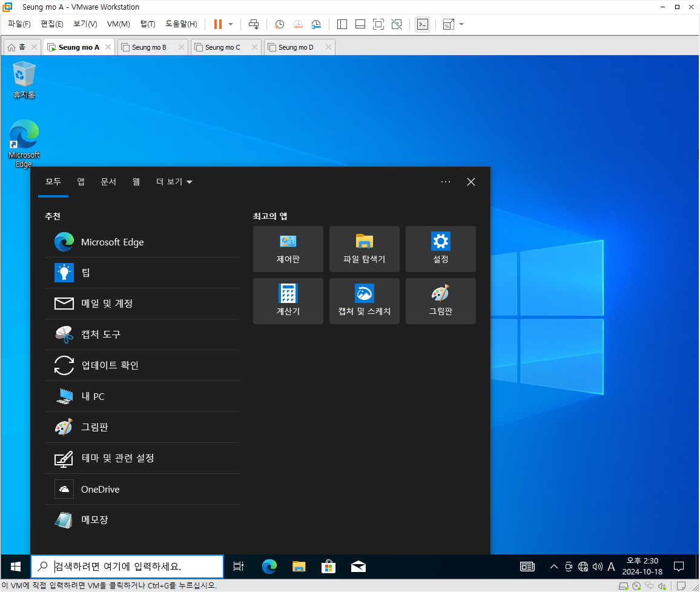Show hidden system tray icons chevron
This screenshot has width=700, height=592.
click(553, 567)
